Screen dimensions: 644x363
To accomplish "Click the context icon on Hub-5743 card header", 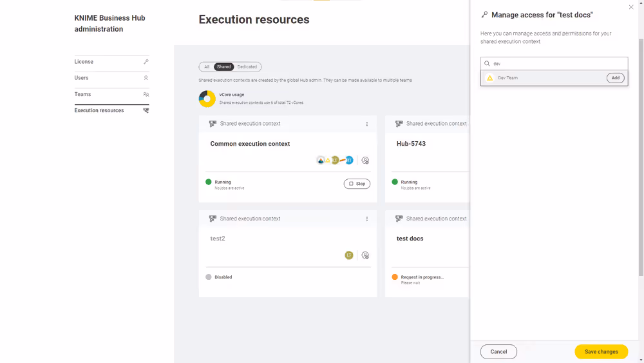I will [399, 124].
